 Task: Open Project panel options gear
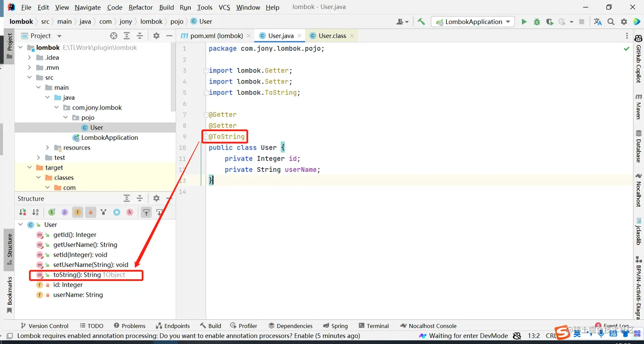pyautogui.click(x=156, y=36)
